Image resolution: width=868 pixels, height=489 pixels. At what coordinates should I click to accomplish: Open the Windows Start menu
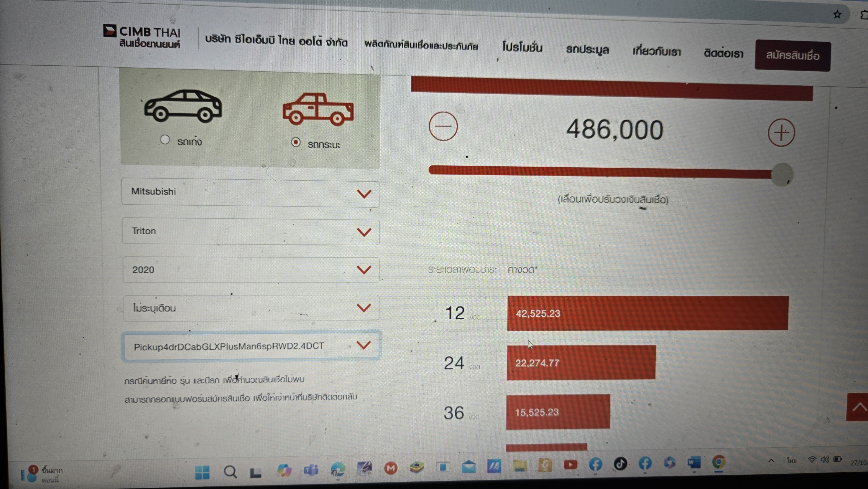coord(202,472)
